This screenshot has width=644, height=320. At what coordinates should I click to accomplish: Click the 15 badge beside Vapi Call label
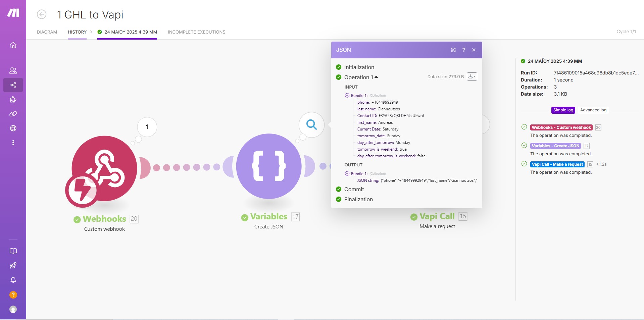[463, 216]
